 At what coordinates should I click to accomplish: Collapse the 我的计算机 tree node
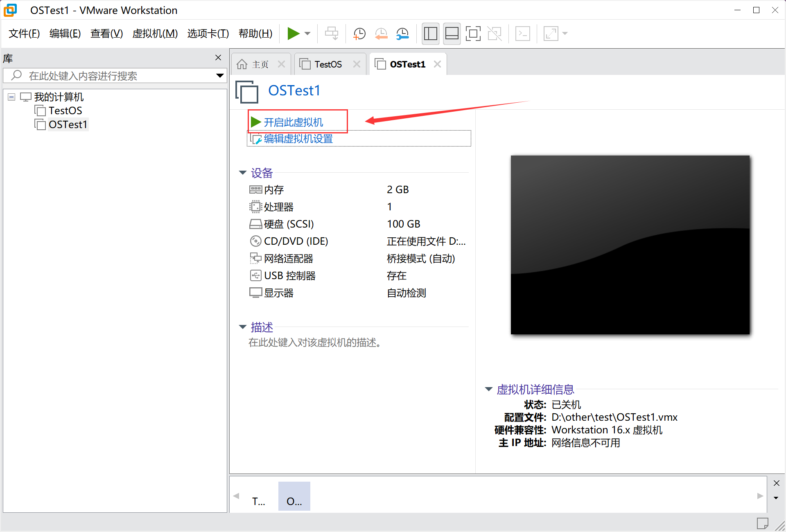point(11,97)
